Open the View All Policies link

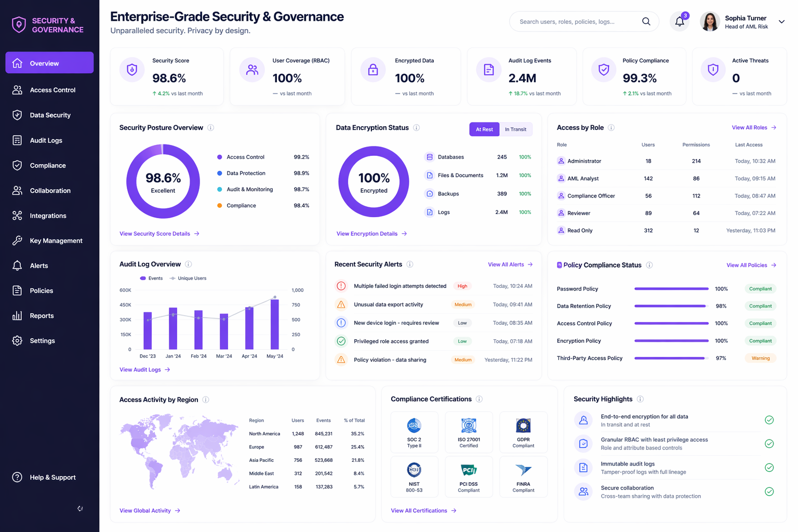tap(751, 265)
